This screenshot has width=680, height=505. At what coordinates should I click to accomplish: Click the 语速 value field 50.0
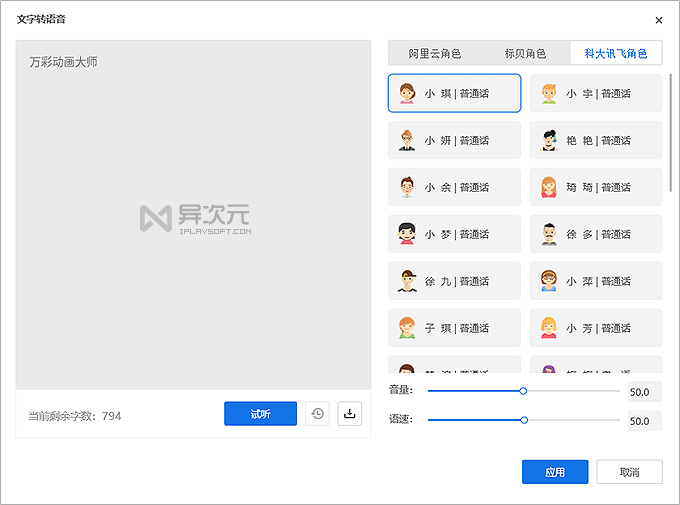point(645,421)
